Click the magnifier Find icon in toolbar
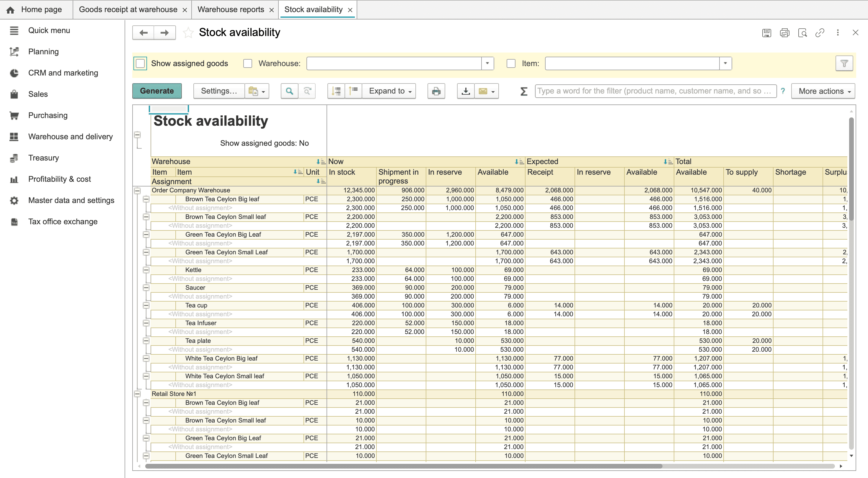868x478 pixels. [x=289, y=91]
